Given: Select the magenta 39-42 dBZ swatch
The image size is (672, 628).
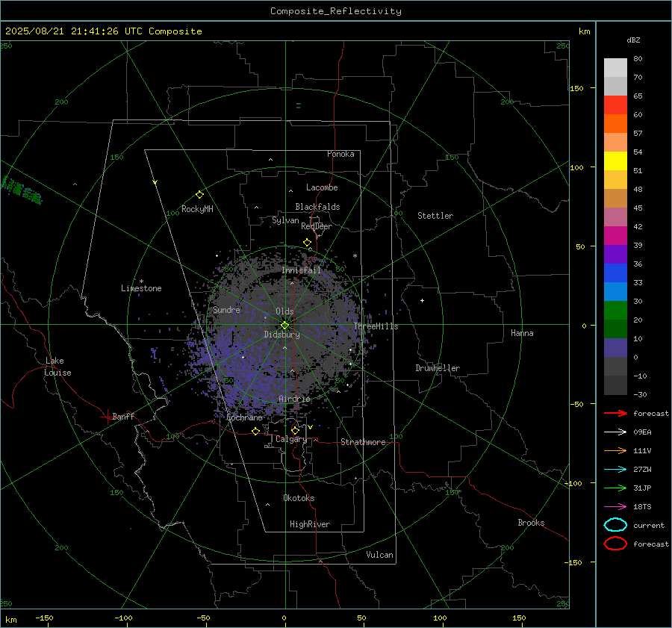Looking at the screenshot, I should point(615,236).
